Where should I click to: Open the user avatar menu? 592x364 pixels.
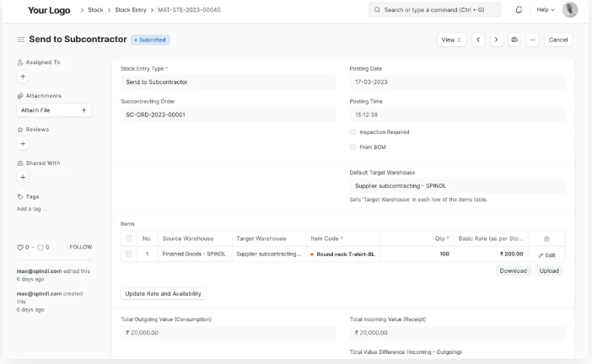tap(570, 10)
